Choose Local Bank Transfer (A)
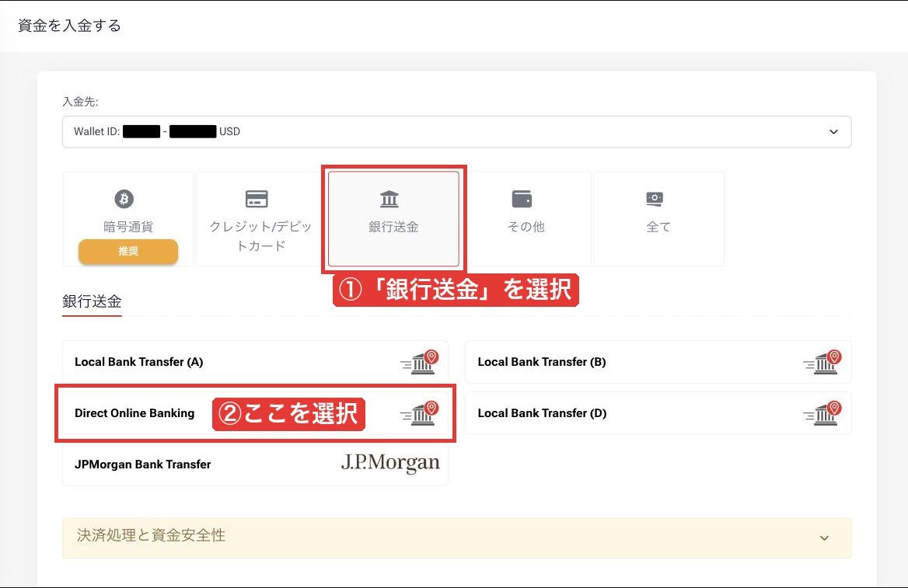908x588 pixels. 255,362
